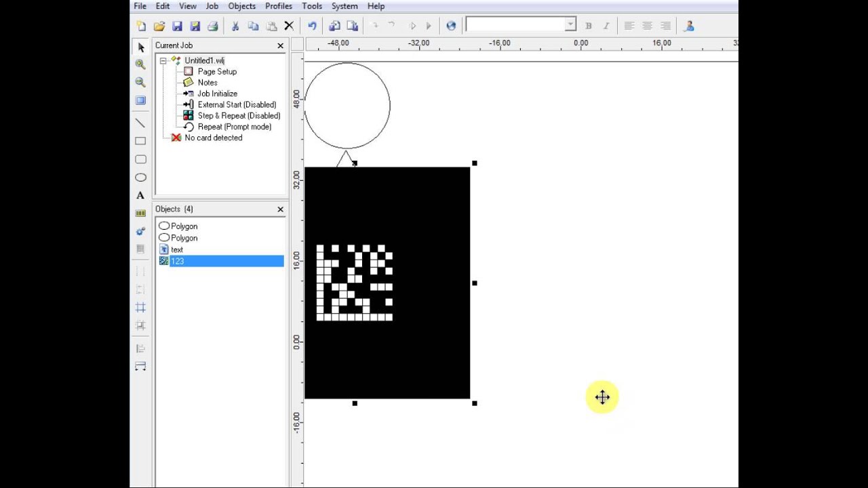Select Notes in job tree
The image size is (868, 488).
click(x=208, y=83)
